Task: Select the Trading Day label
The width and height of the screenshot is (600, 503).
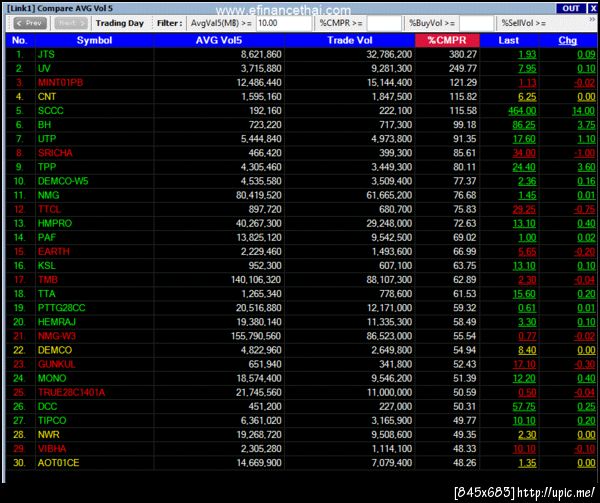Action: (119, 23)
